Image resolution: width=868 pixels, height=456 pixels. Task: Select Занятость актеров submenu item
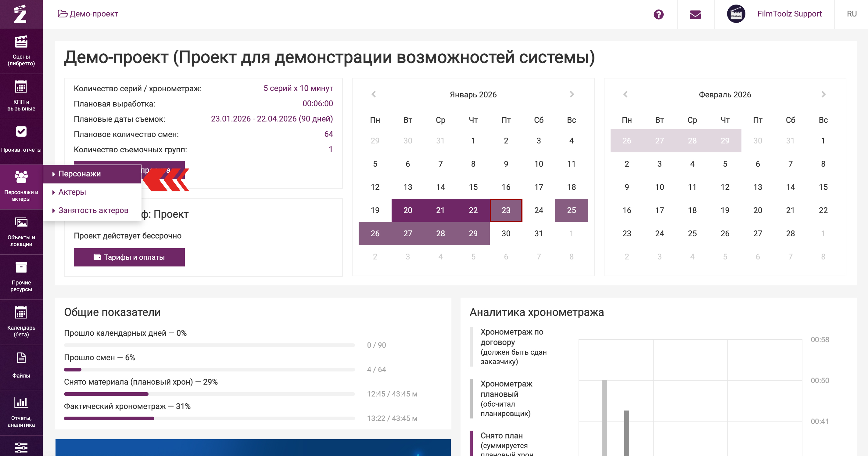pos(93,210)
